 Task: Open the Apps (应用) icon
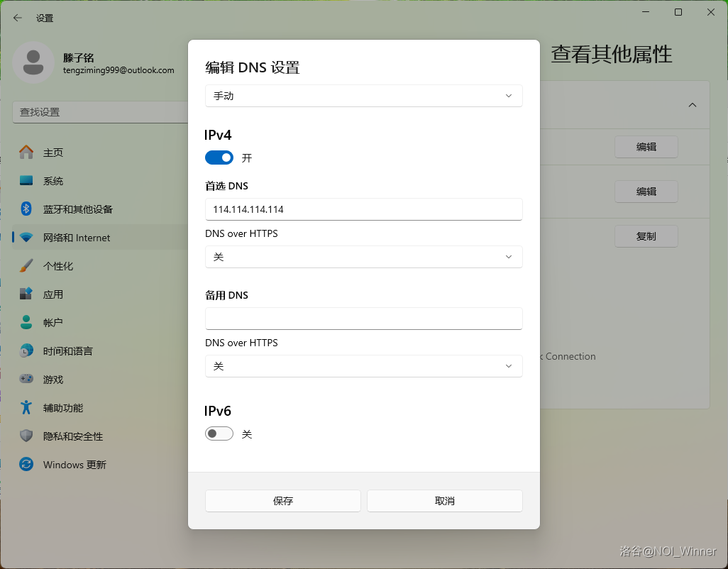click(x=26, y=294)
